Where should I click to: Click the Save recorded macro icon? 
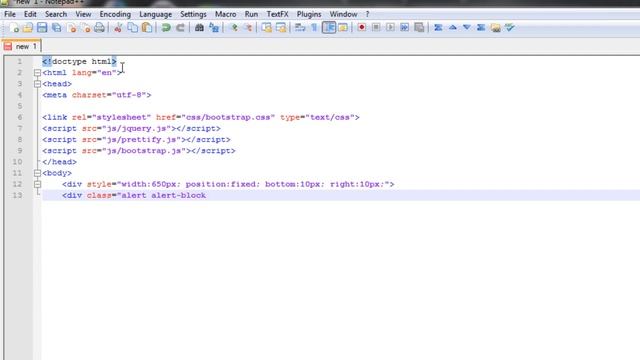pos(419,28)
